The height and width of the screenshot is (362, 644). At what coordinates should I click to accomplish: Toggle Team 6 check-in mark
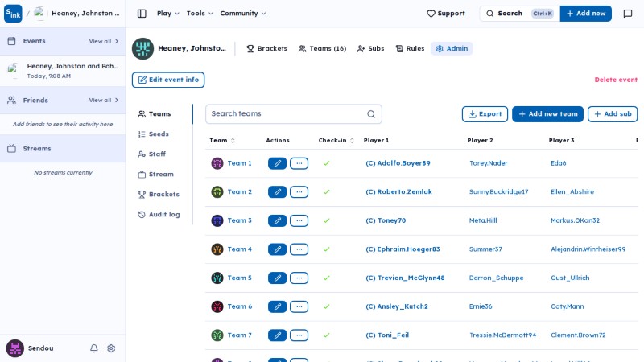point(327,306)
